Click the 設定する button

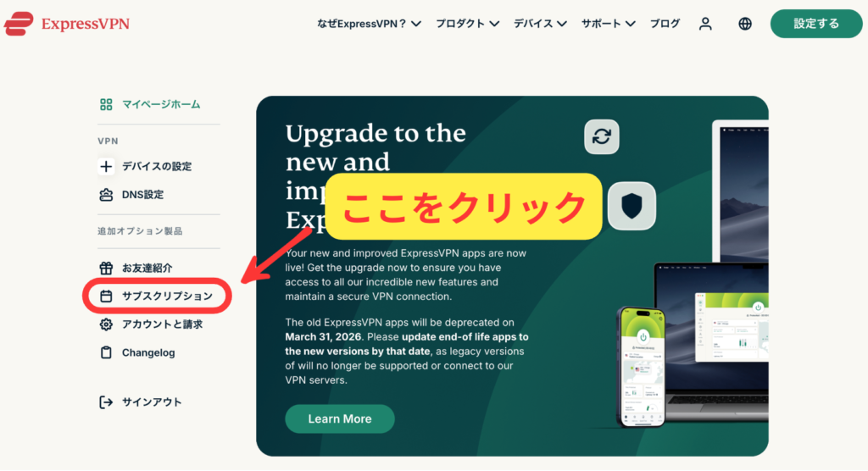click(x=816, y=24)
